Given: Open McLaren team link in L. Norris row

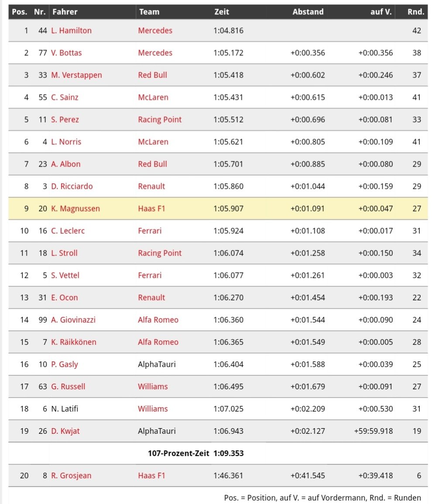Looking at the screenshot, I should (x=153, y=142).
